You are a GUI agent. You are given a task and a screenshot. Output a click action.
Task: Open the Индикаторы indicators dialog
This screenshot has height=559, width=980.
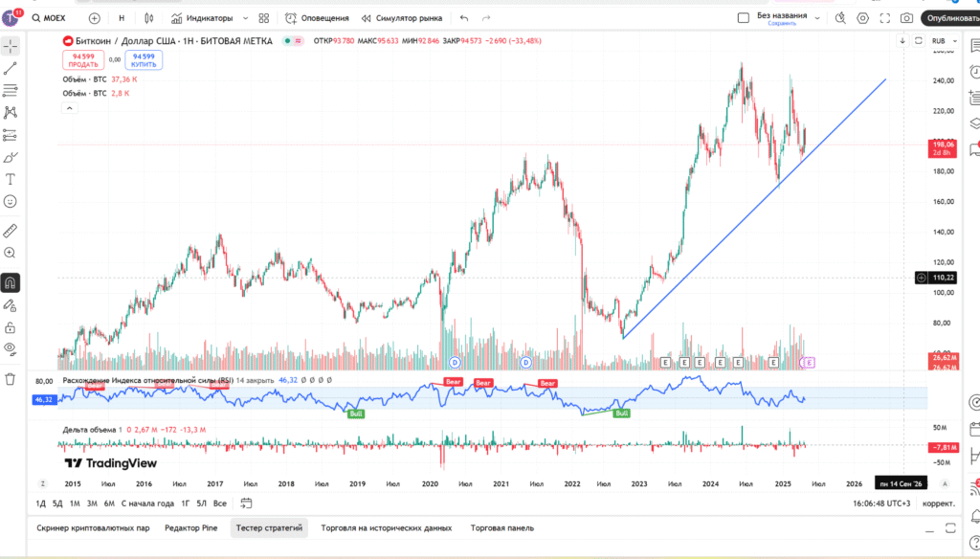pyautogui.click(x=202, y=18)
